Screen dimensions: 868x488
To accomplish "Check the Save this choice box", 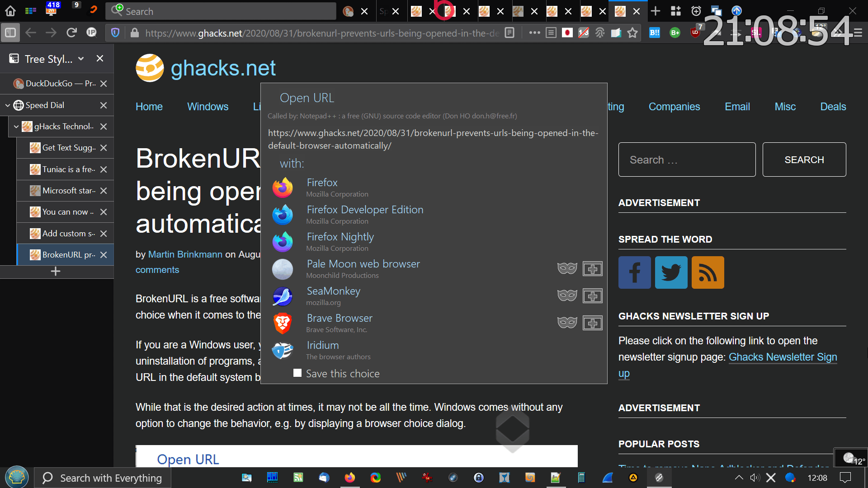I will tap(297, 373).
